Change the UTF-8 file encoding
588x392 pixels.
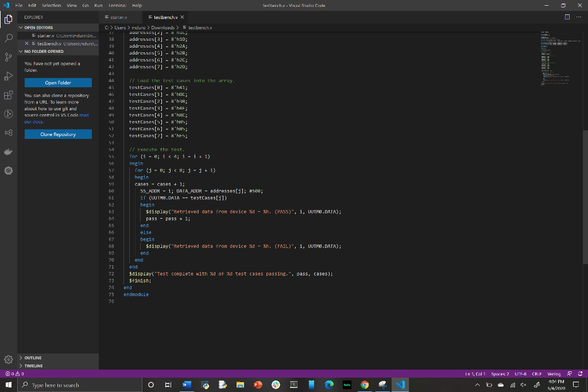pos(520,374)
